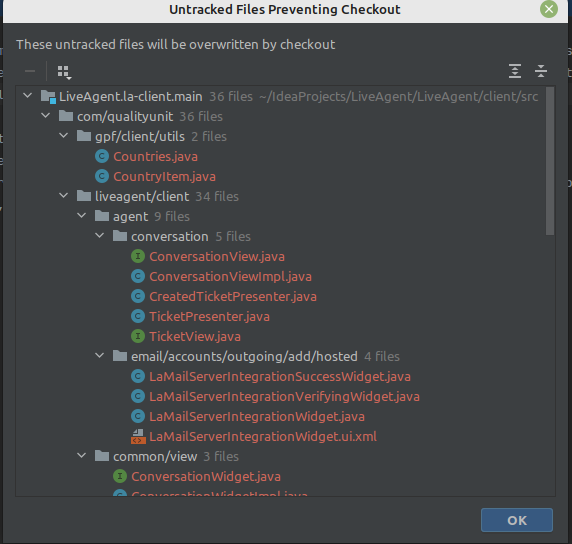This screenshot has width=572, height=544.
Task: Click the liveagent/client folder icon
Action: 84,196
